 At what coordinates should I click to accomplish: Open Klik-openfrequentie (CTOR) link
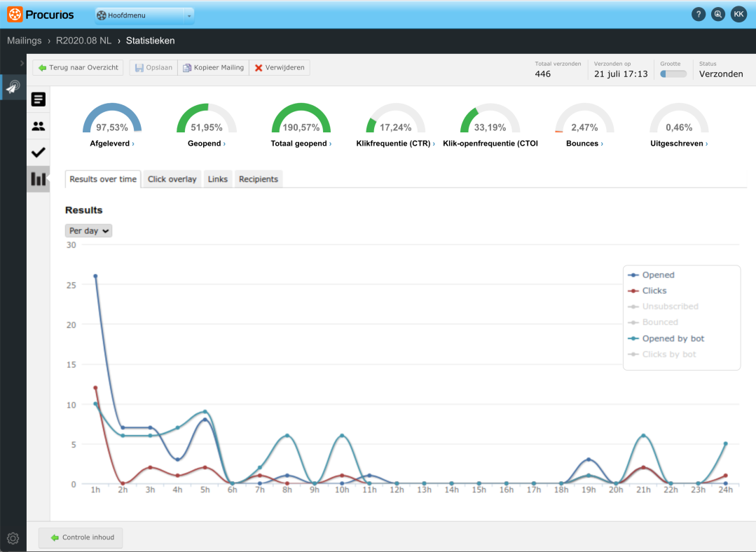[490, 143]
